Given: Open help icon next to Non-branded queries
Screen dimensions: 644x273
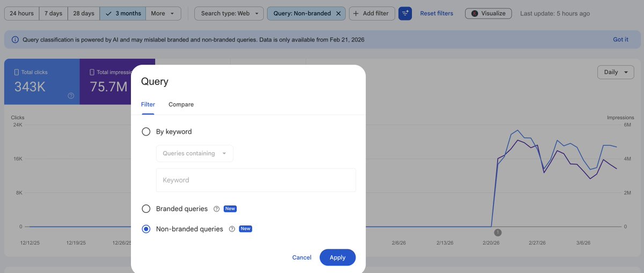Looking at the screenshot, I should tap(232, 229).
